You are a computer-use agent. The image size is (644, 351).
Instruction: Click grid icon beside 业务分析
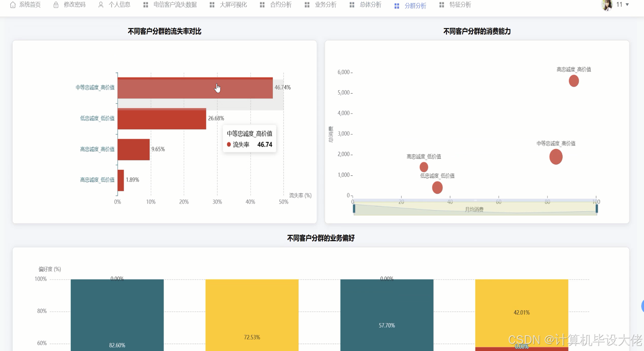point(307,5)
